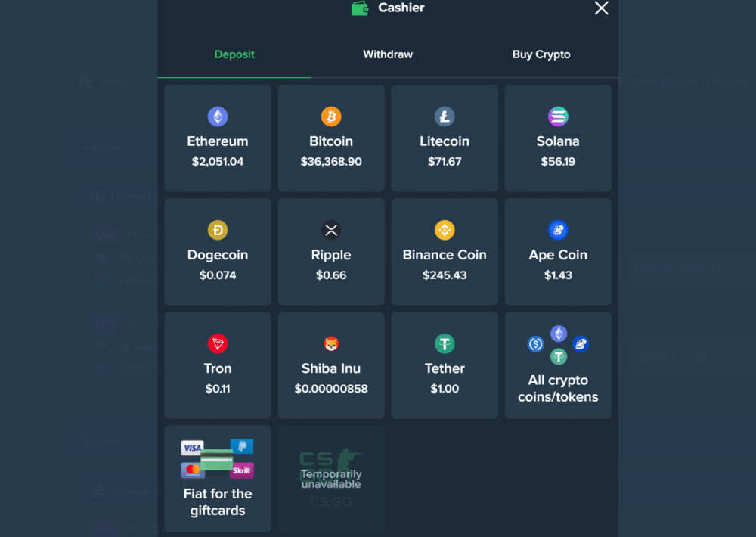The image size is (756, 537).
Task: Switch to the Withdraw tab
Action: tap(388, 54)
